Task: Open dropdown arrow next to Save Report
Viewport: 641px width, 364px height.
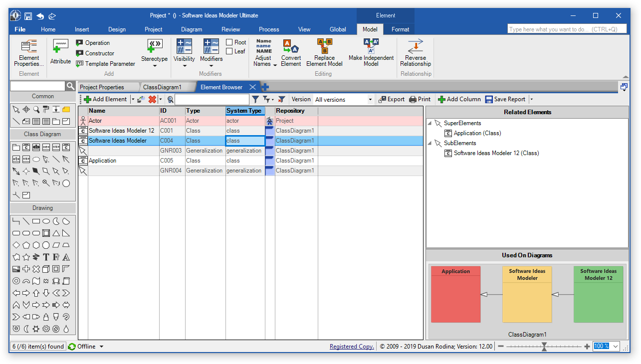Action: point(531,99)
